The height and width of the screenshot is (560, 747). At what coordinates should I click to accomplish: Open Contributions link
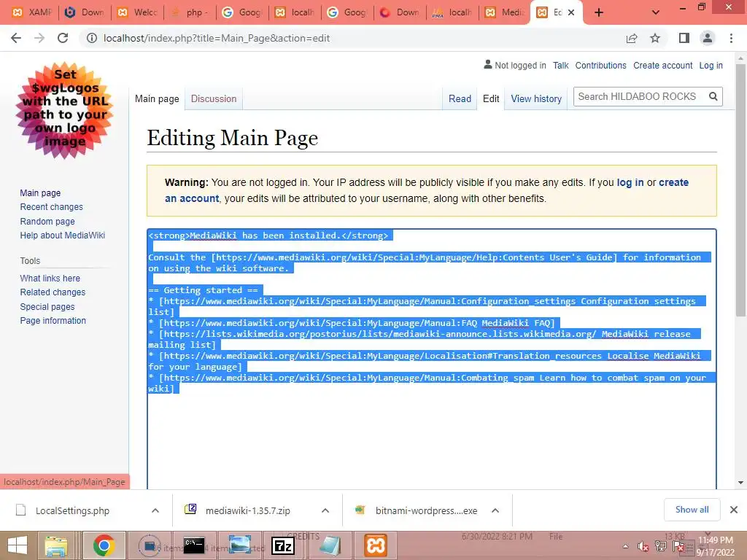[x=601, y=66]
